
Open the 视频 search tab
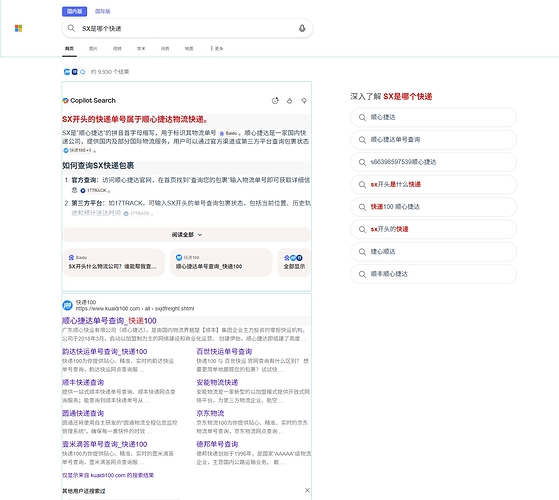[117, 48]
